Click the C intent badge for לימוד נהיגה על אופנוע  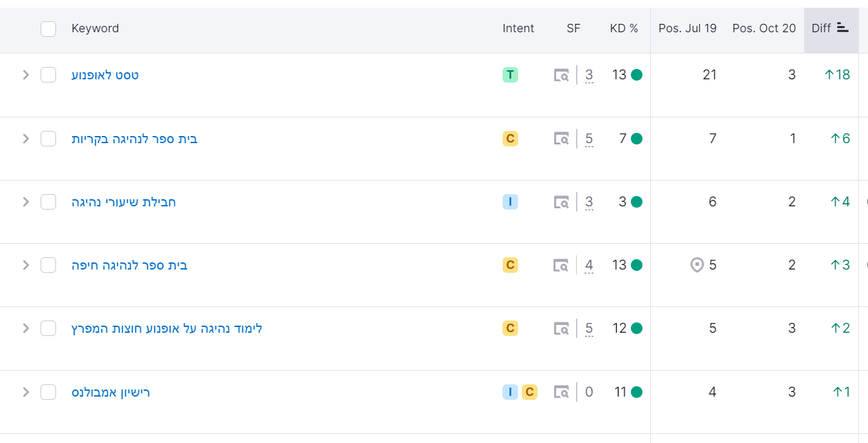pos(510,328)
